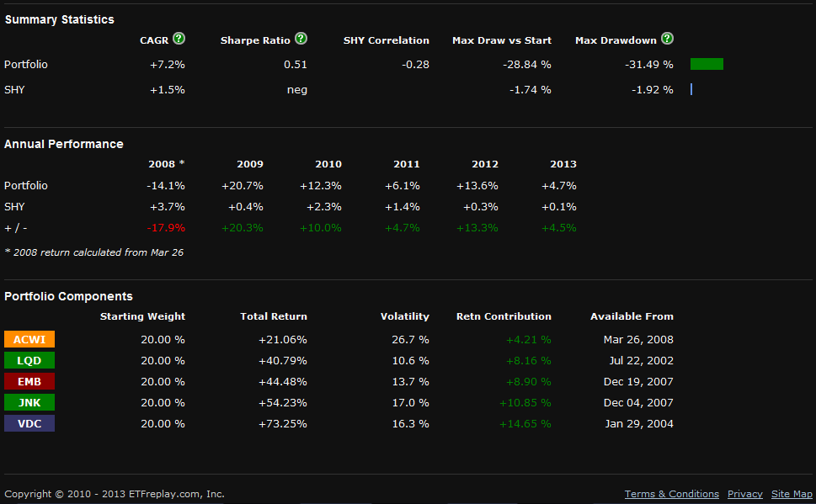Click the Portfolio max drawdown green bar
816x504 pixels.
point(707,64)
